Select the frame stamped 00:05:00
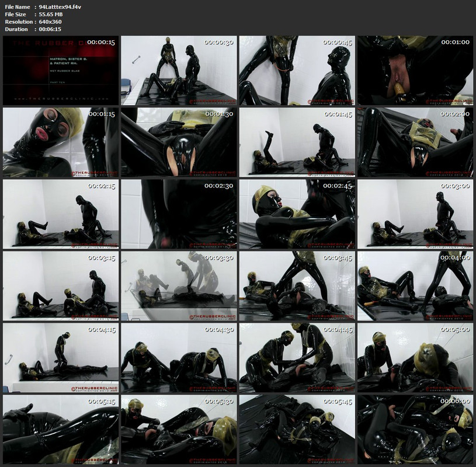This screenshot has width=476, height=467. coord(415,358)
